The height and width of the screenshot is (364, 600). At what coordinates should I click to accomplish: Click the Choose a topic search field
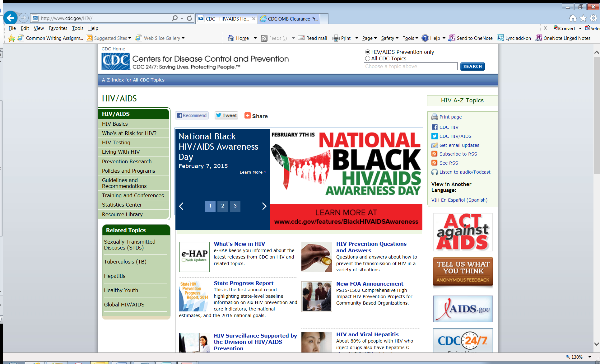[x=410, y=66]
